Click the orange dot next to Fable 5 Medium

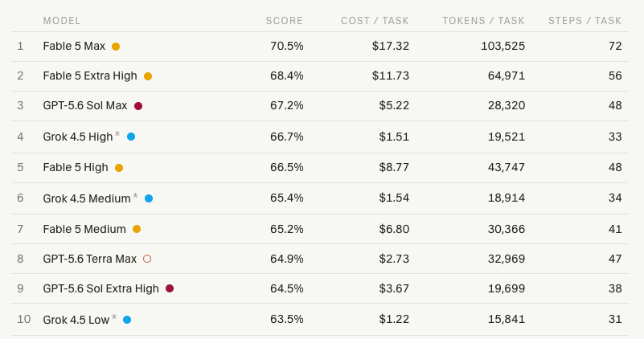[137, 229]
